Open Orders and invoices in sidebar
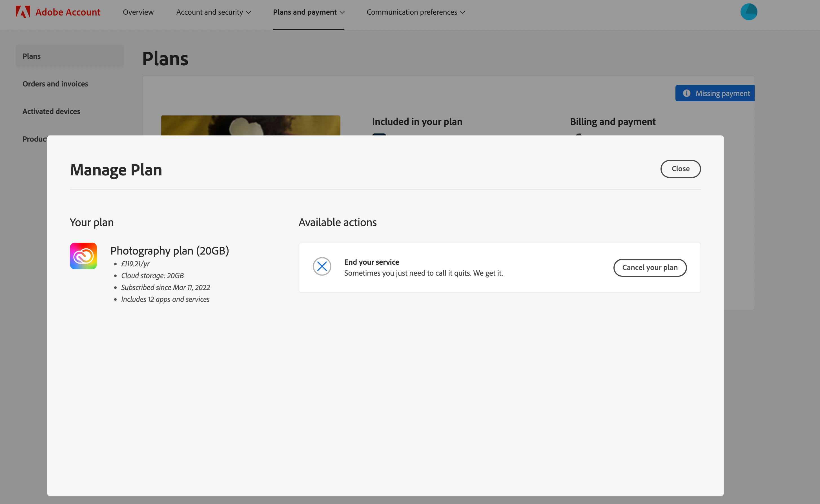The image size is (820, 504). point(55,84)
